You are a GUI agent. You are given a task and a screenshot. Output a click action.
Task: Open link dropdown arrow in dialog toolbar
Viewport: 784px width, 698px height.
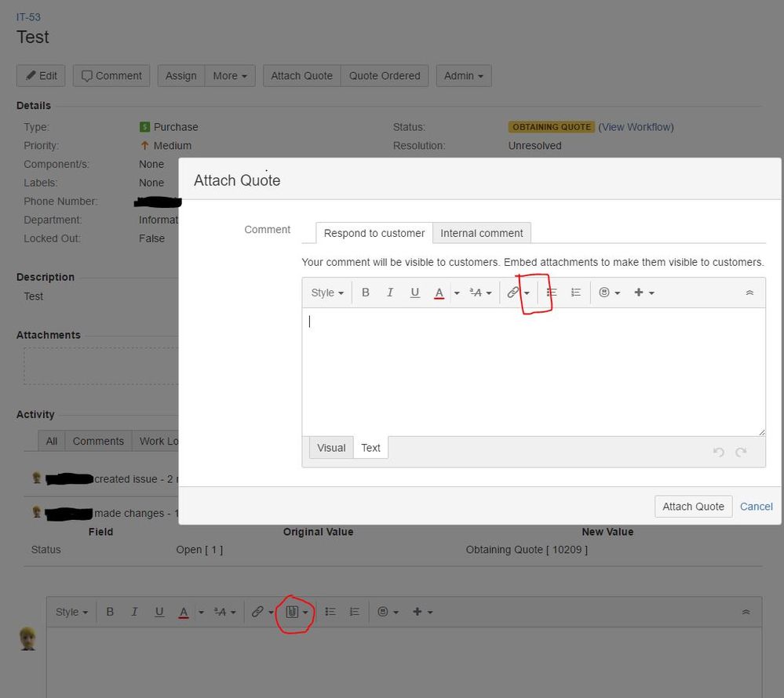tap(527, 293)
